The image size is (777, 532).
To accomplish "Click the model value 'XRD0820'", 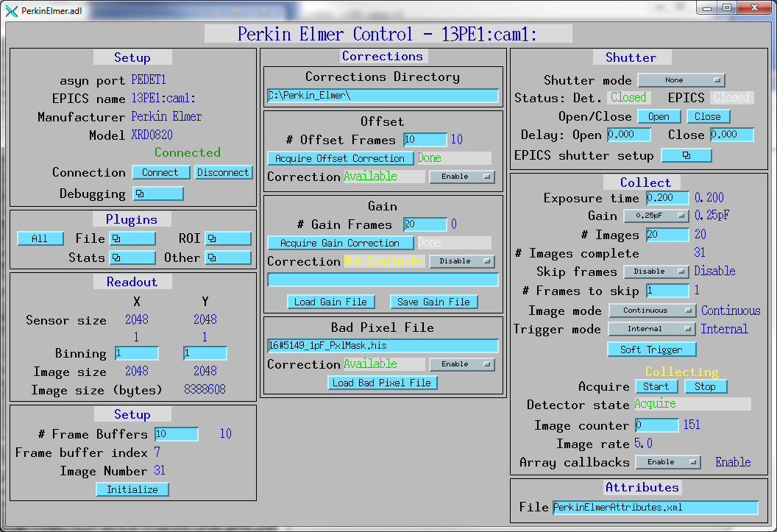I will (x=152, y=135).
